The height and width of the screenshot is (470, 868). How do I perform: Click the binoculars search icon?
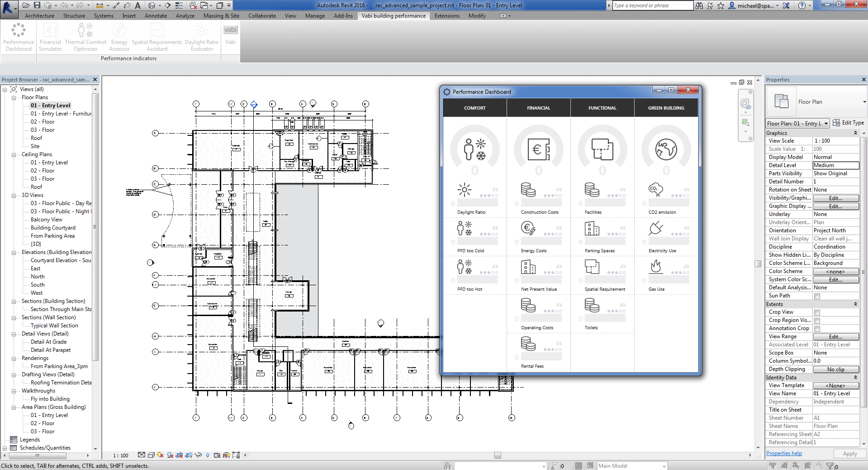[699, 5]
